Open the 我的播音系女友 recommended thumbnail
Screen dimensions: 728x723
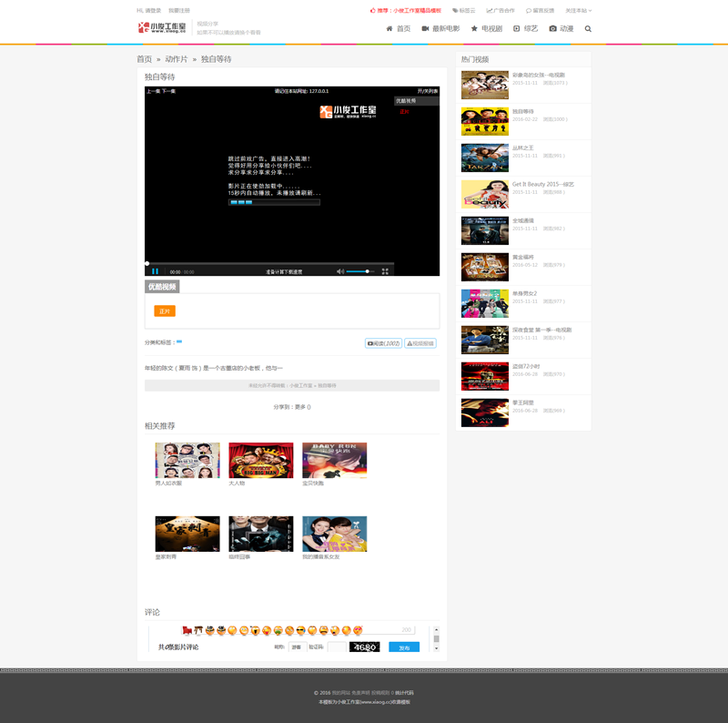pos(334,534)
